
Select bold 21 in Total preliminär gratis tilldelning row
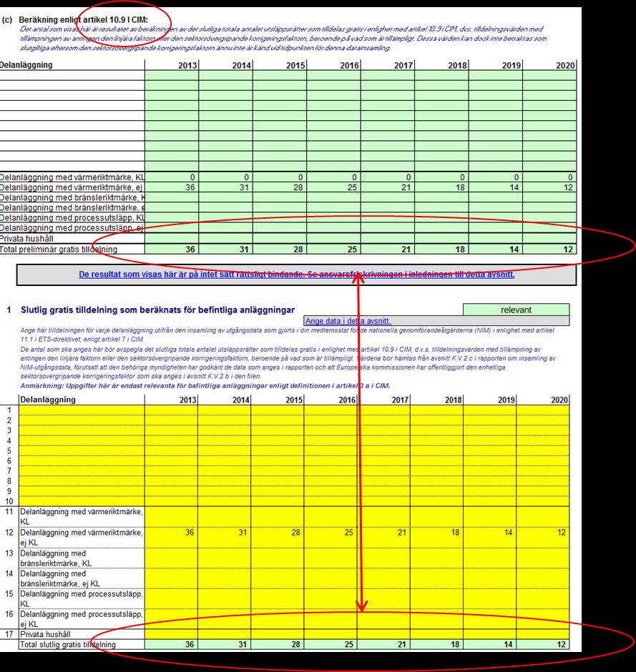tap(406, 249)
